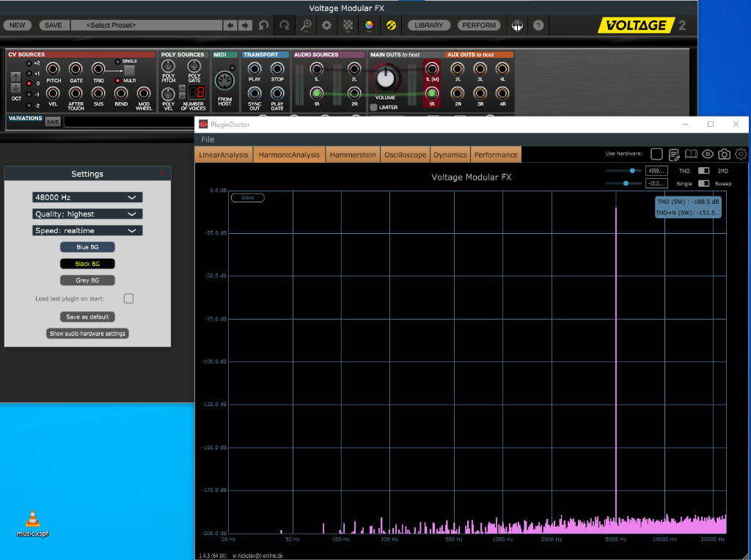Click the octave down arrow button

[16, 87]
